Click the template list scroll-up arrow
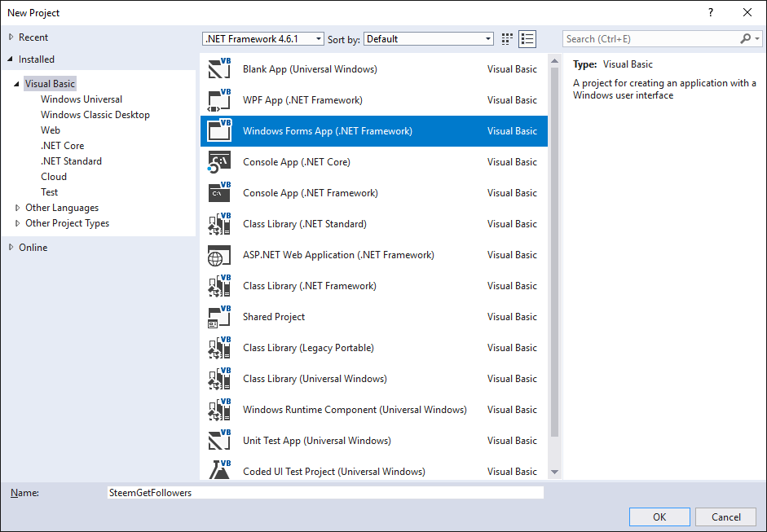Viewport: 767px width, 532px height. point(554,61)
